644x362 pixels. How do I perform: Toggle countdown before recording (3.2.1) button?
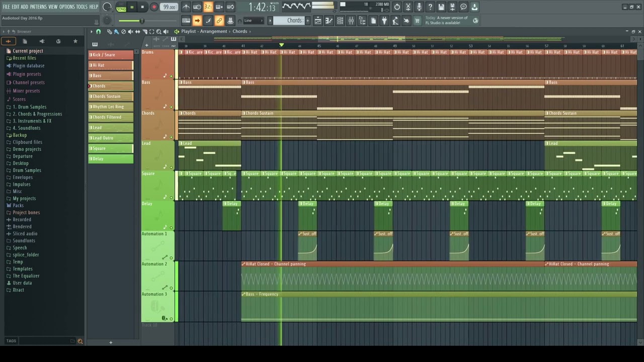(208, 7)
